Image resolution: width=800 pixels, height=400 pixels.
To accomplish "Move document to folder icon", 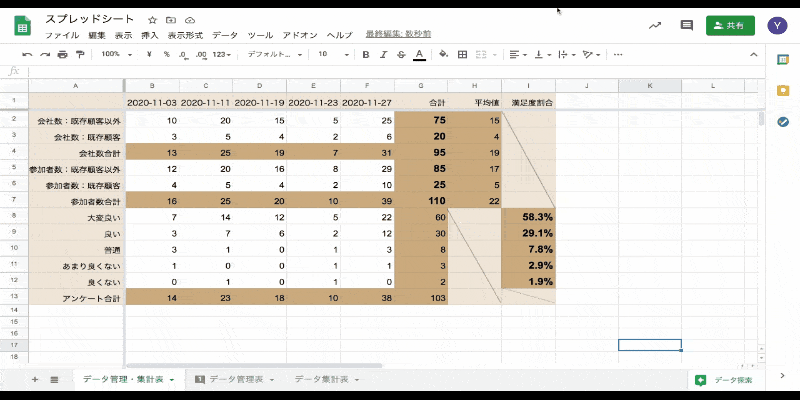I will (171, 20).
